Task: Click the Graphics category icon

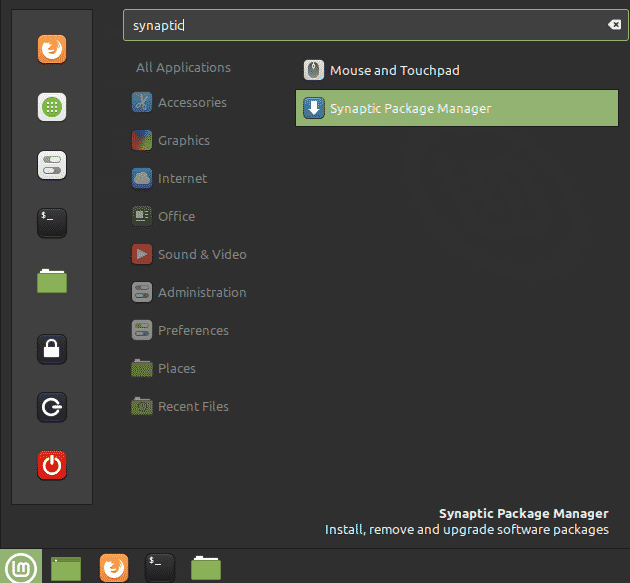Action: (x=142, y=140)
